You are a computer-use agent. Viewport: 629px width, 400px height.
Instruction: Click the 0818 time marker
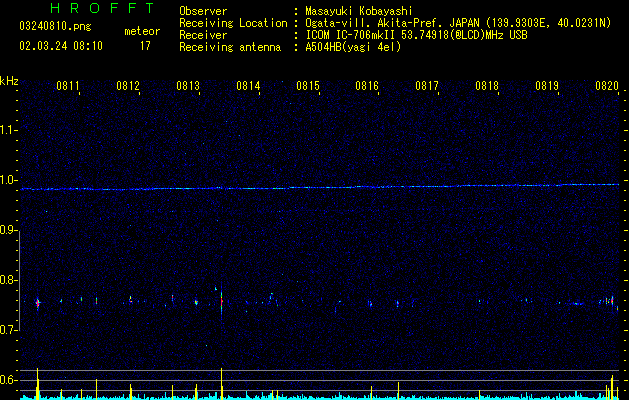[x=487, y=85]
